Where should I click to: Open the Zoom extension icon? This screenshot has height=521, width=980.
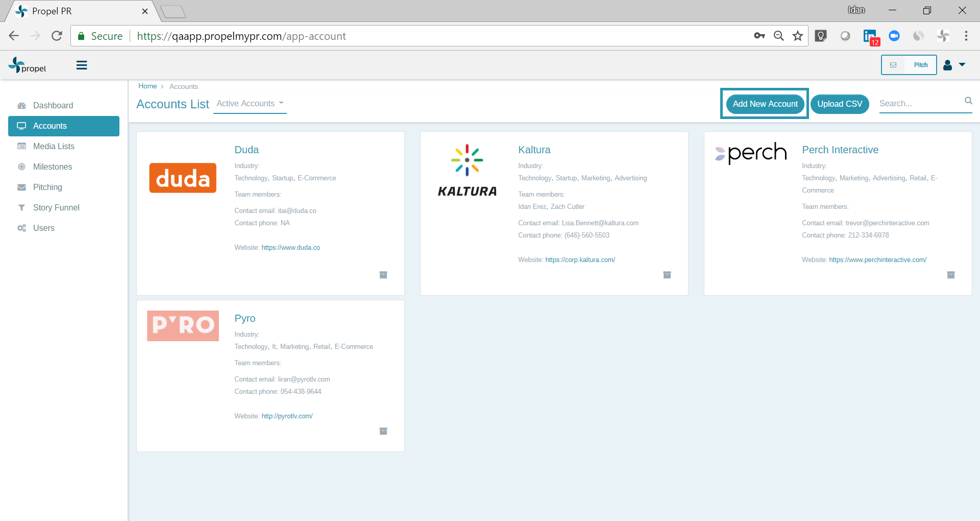click(x=894, y=36)
